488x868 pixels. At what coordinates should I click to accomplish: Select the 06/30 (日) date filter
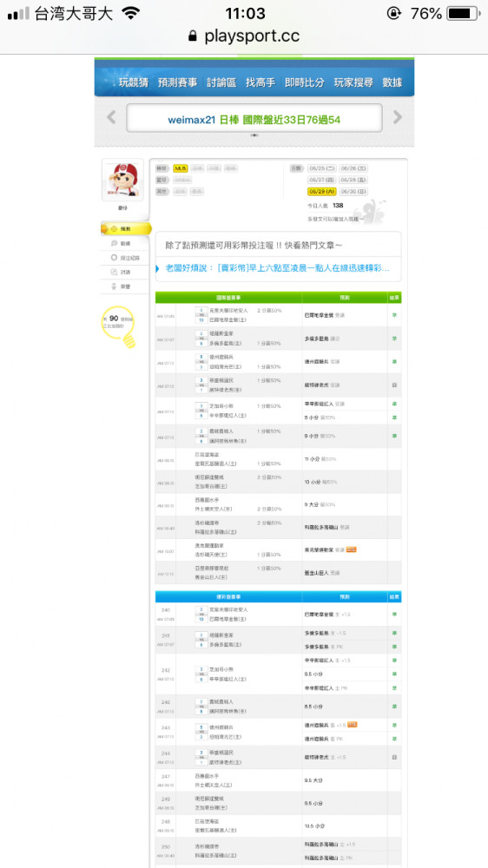[x=353, y=192]
